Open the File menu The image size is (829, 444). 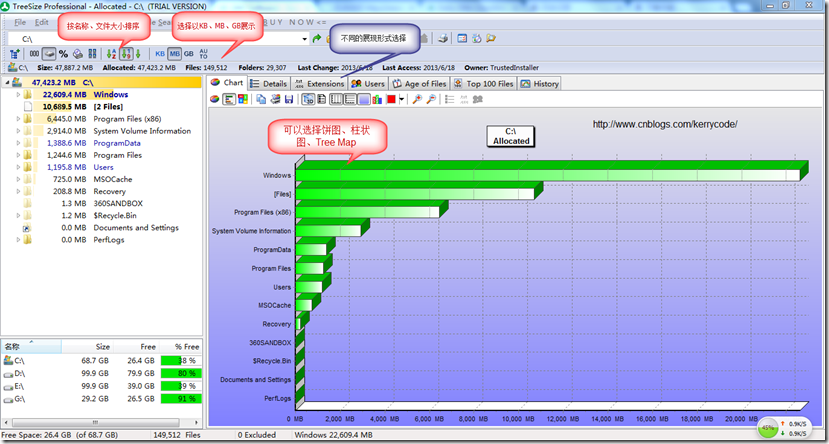(20, 23)
